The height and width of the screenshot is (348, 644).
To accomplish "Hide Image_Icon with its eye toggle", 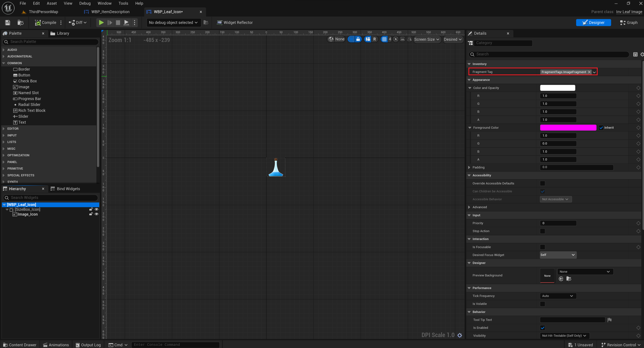I will [x=97, y=214].
